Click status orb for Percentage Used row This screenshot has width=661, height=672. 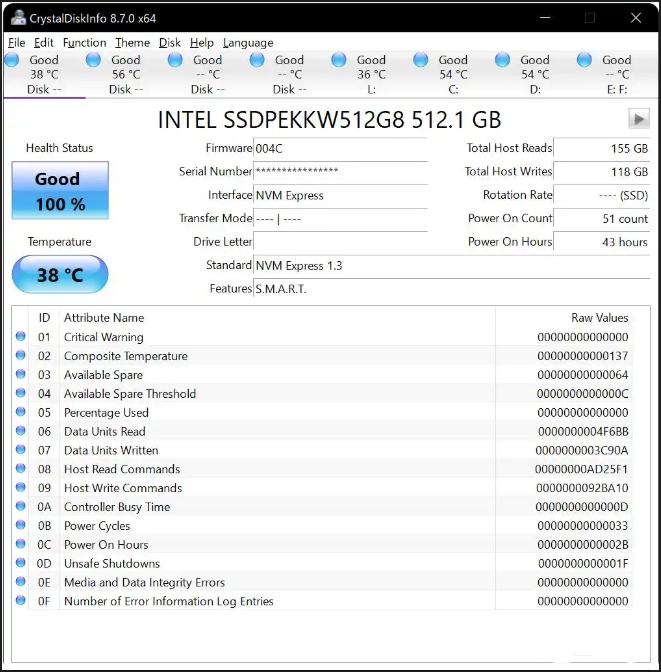pos(21,411)
